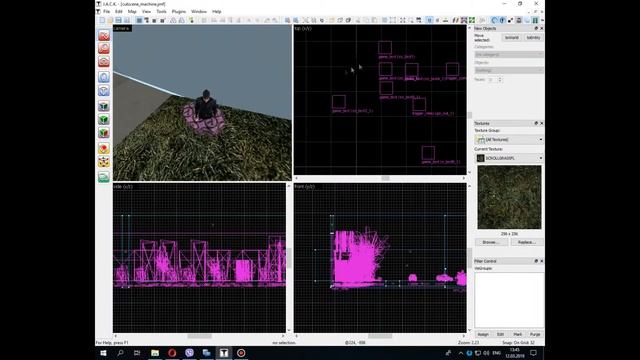Select the Camera tool

[104, 62]
